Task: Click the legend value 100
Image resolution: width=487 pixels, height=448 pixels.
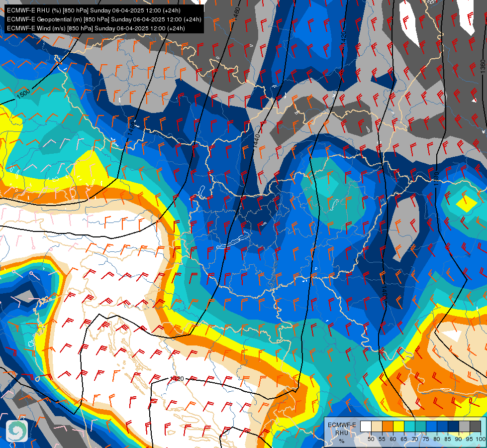Action: click(481, 439)
